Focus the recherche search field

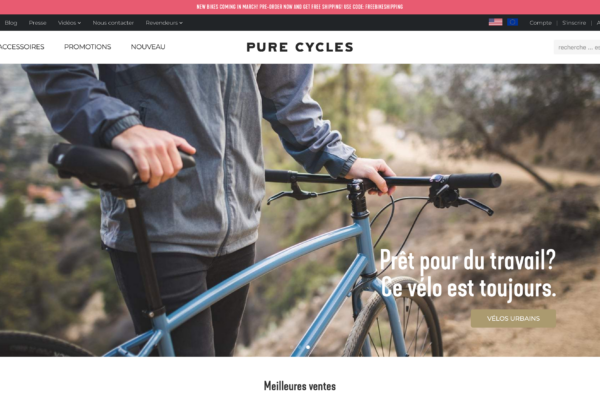577,47
